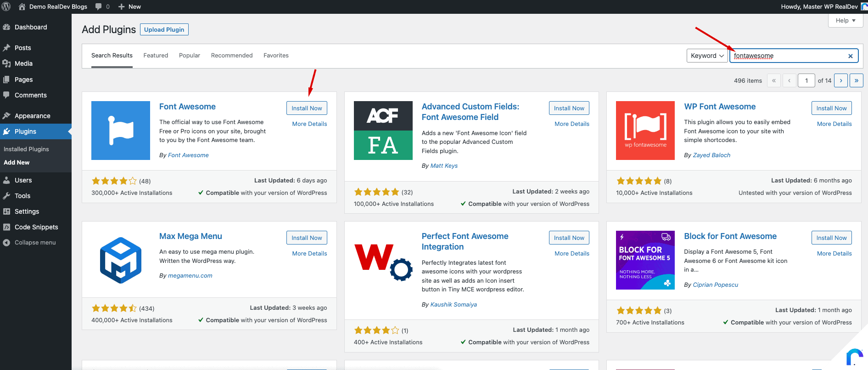Click the Tools wrench icon in sidebar
The height and width of the screenshot is (370, 868).
6,196
